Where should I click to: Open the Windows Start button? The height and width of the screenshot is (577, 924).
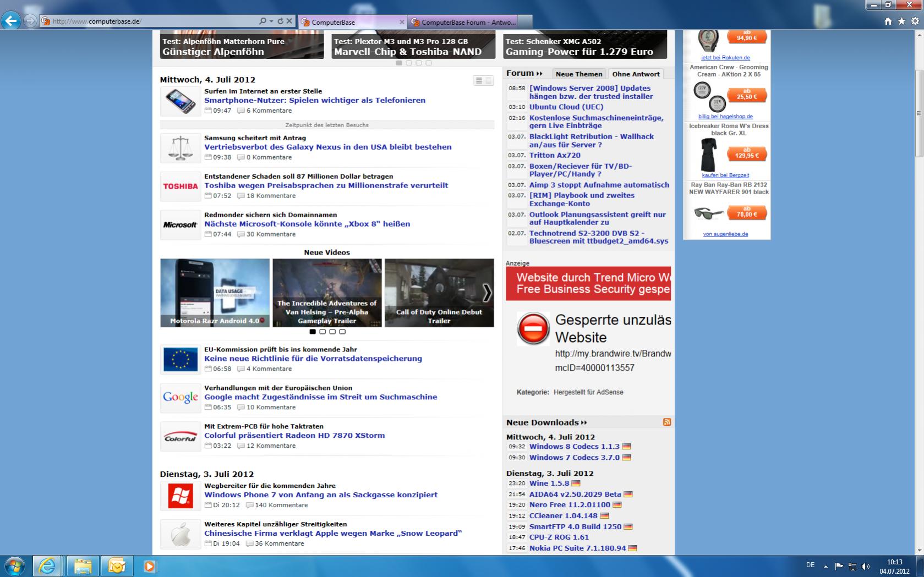pos(14,565)
